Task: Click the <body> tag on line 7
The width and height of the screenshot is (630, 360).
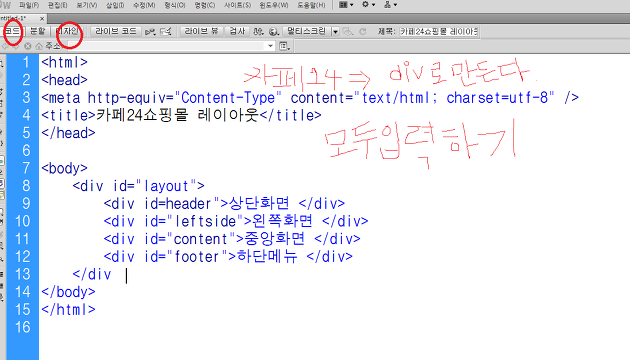Action: [x=64, y=168]
